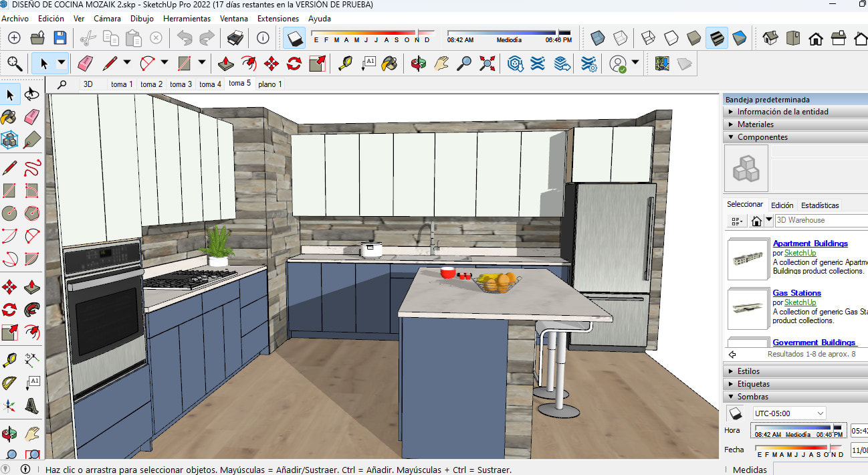Click the Open file folder icon

(x=37, y=37)
